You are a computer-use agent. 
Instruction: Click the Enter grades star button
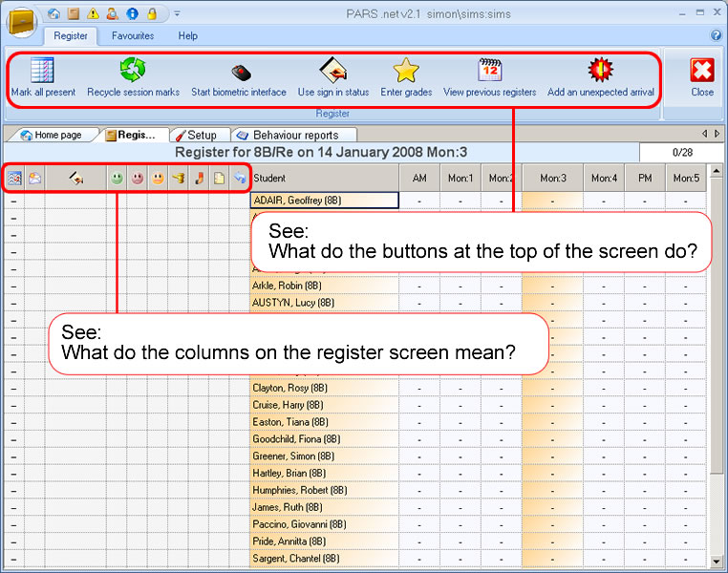pyautogui.click(x=406, y=77)
